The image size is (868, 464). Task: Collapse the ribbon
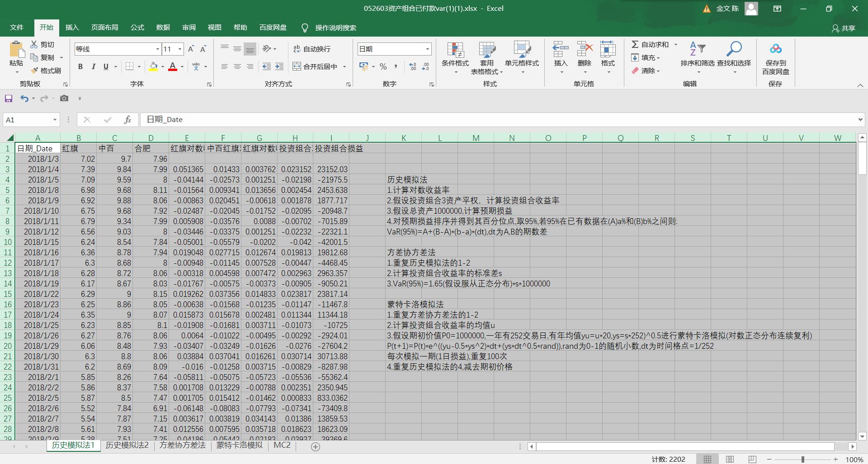click(860, 85)
